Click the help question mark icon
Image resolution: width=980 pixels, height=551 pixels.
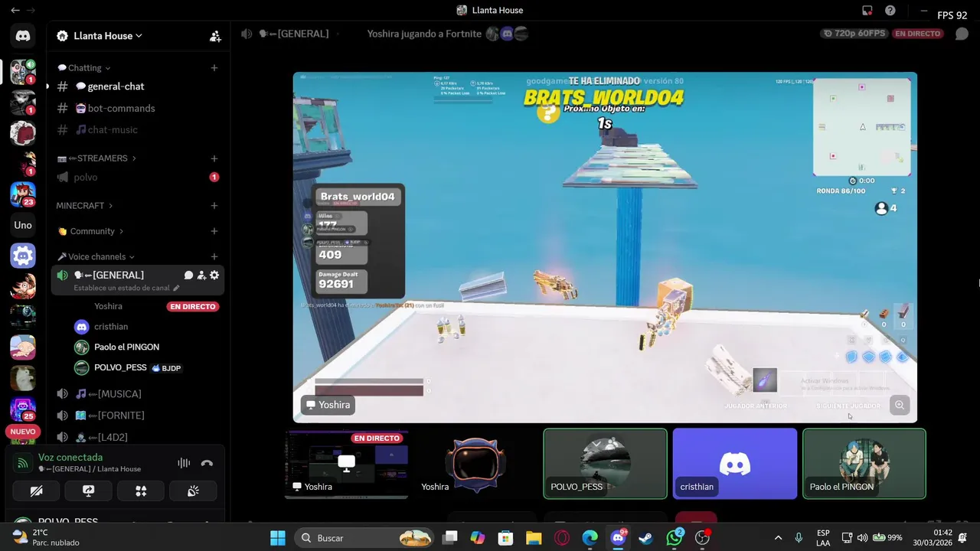[x=890, y=11]
